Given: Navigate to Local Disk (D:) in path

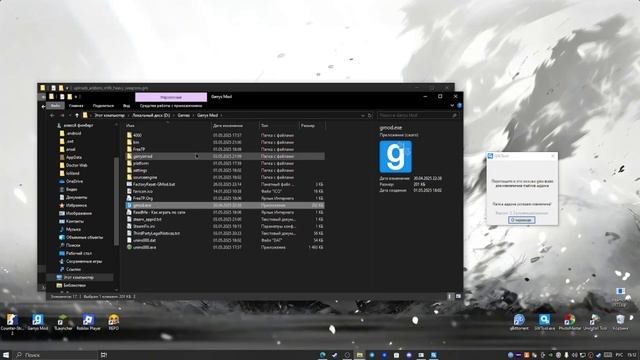Looking at the screenshot, I should [x=151, y=116].
